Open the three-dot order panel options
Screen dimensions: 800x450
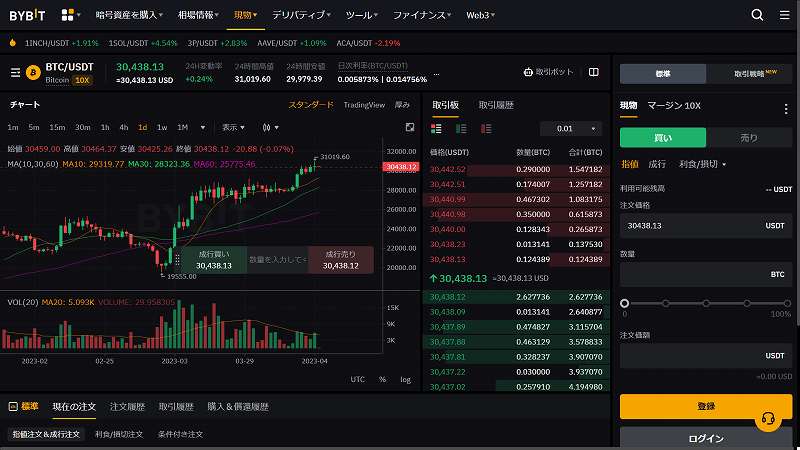786,109
